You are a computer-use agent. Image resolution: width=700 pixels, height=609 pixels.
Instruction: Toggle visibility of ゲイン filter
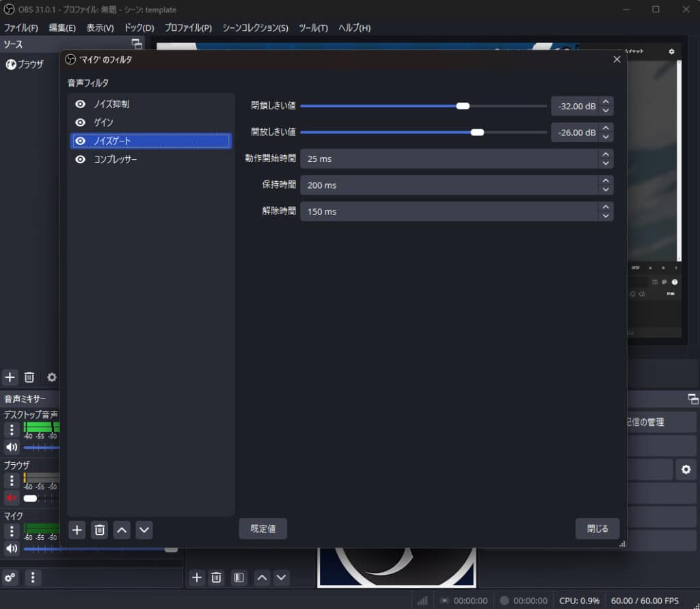pos(81,122)
